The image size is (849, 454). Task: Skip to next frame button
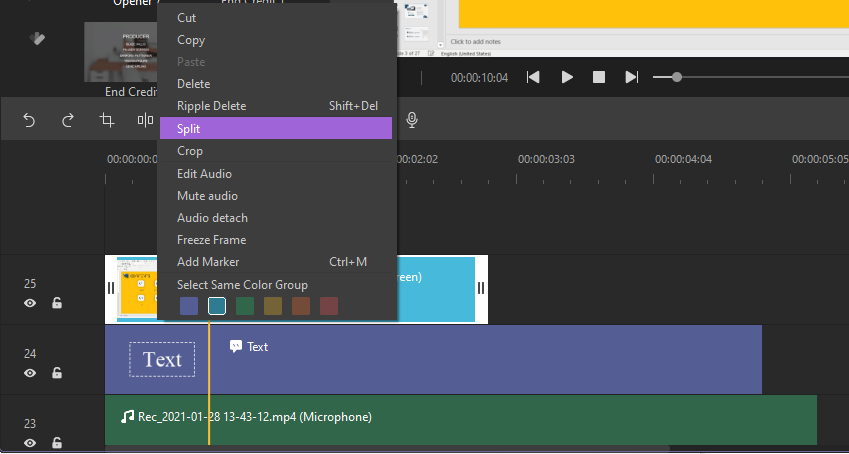click(632, 77)
